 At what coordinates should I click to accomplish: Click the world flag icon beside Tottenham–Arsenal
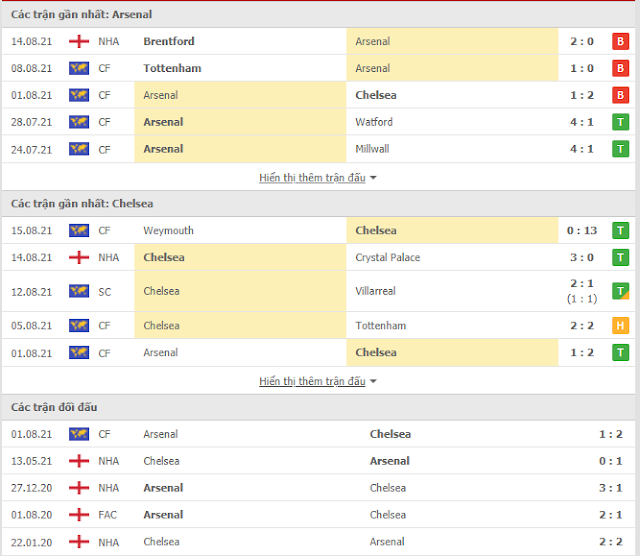tap(79, 68)
